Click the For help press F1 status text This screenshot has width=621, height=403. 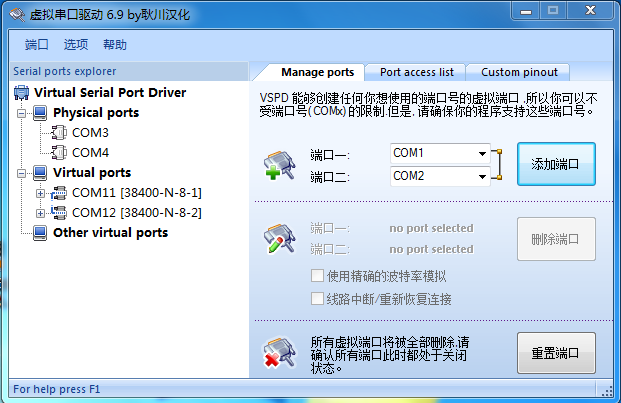pyautogui.click(x=57, y=389)
